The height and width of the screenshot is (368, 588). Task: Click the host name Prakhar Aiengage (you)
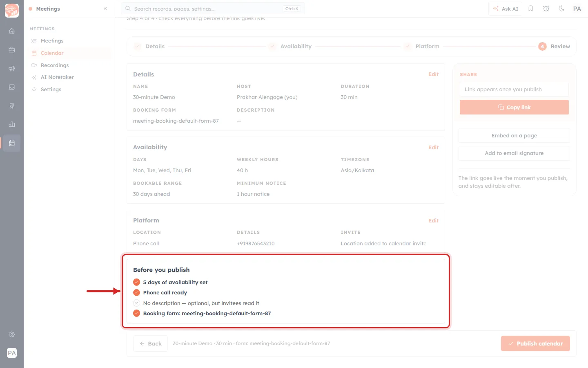tap(267, 97)
